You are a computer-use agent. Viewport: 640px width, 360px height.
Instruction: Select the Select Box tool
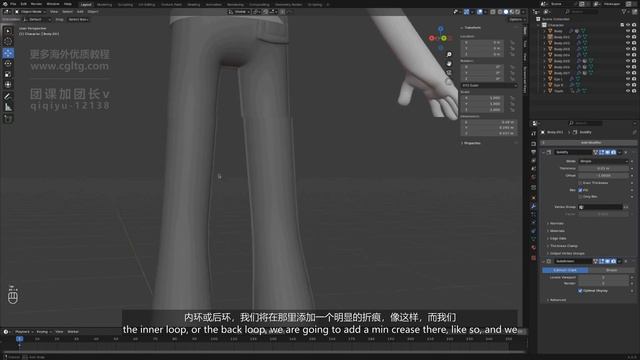tap(8, 31)
